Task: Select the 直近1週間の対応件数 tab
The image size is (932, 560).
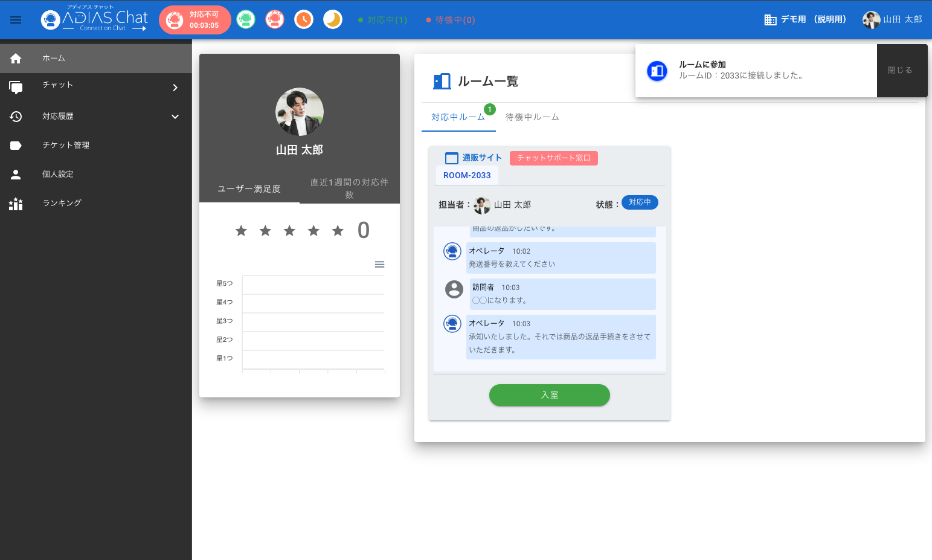Action: (349, 188)
